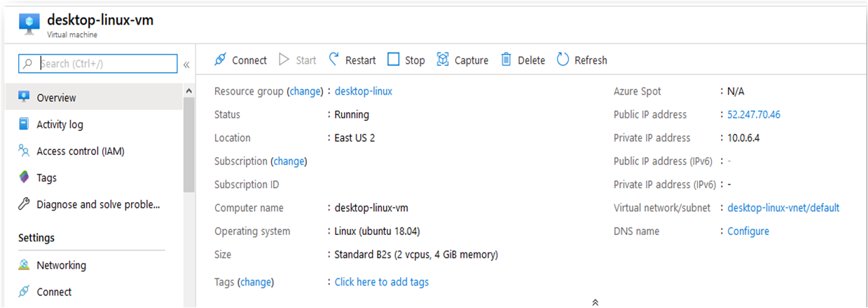Image resolution: width=868 pixels, height=308 pixels.
Task: Collapse the essentials section with up chevrons
Action: pos(595,302)
